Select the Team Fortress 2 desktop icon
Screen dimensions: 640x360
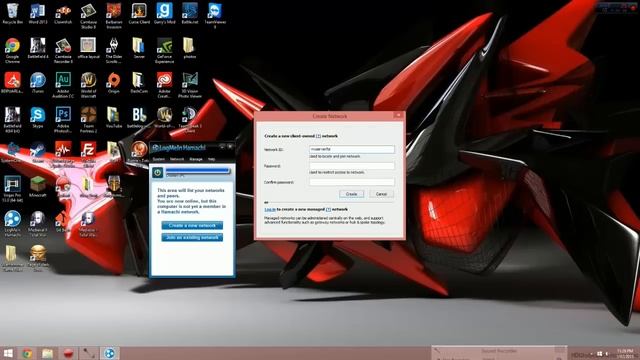click(x=88, y=120)
